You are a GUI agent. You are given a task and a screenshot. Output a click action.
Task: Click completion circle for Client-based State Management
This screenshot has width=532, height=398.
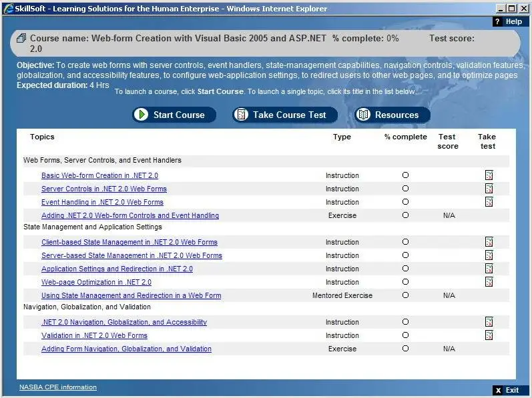click(405, 242)
